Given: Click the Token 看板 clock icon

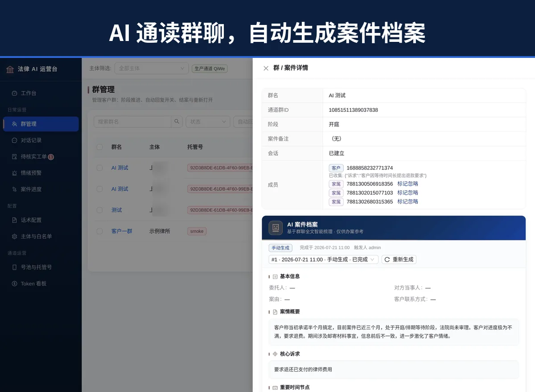Looking at the screenshot, I should click(14, 284).
